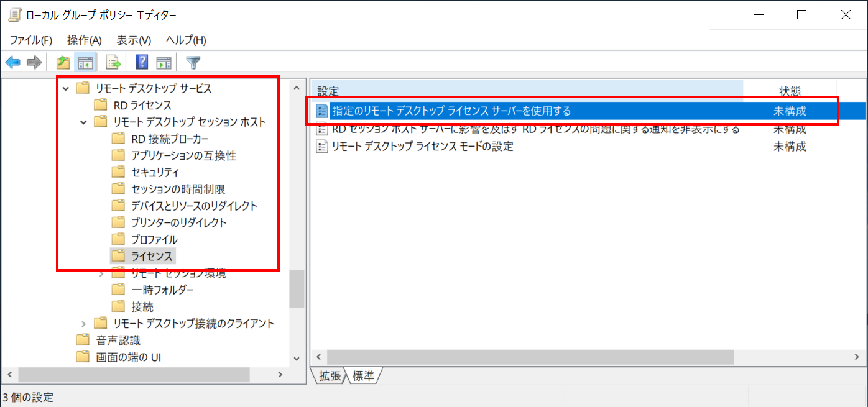Click the Up One Level folder icon
This screenshot has width=868, height=407.
[x=61, y=62]
